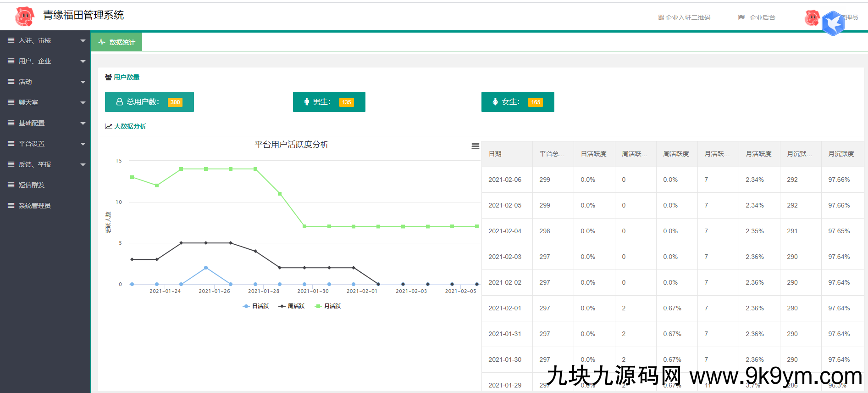Viewport: 868px width, 393px height.
Task: Expand the 入驻、审核 sidebar menu arrow
Action: [83, 41]
